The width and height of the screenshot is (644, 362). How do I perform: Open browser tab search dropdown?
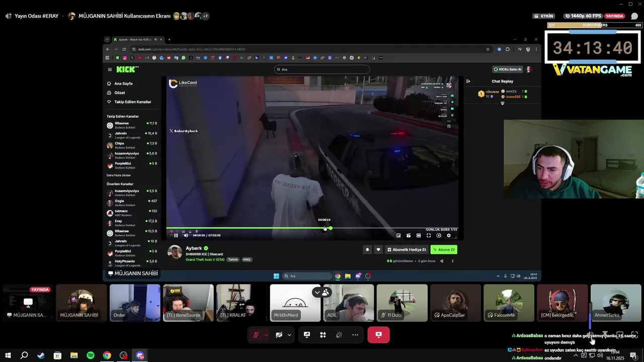coord(107,39)
